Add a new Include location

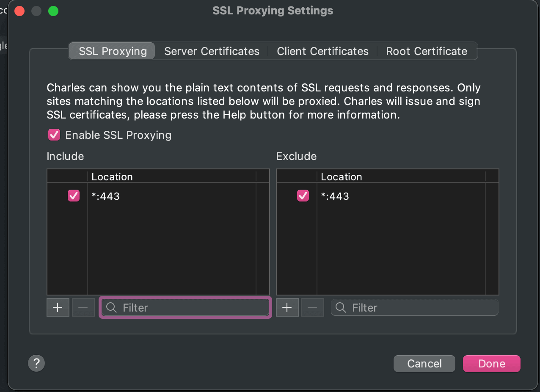click(x=58, y=307)
